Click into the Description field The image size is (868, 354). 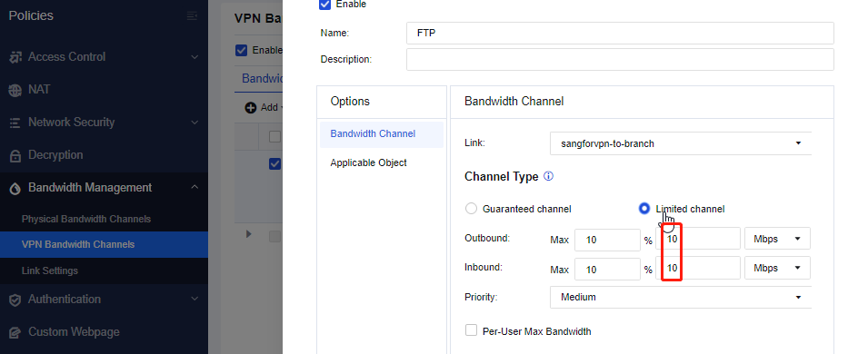(x=620, y=59)
